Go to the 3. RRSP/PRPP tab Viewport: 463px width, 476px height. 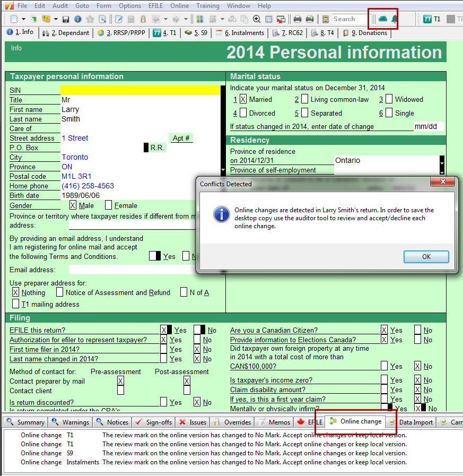point(121,33)
